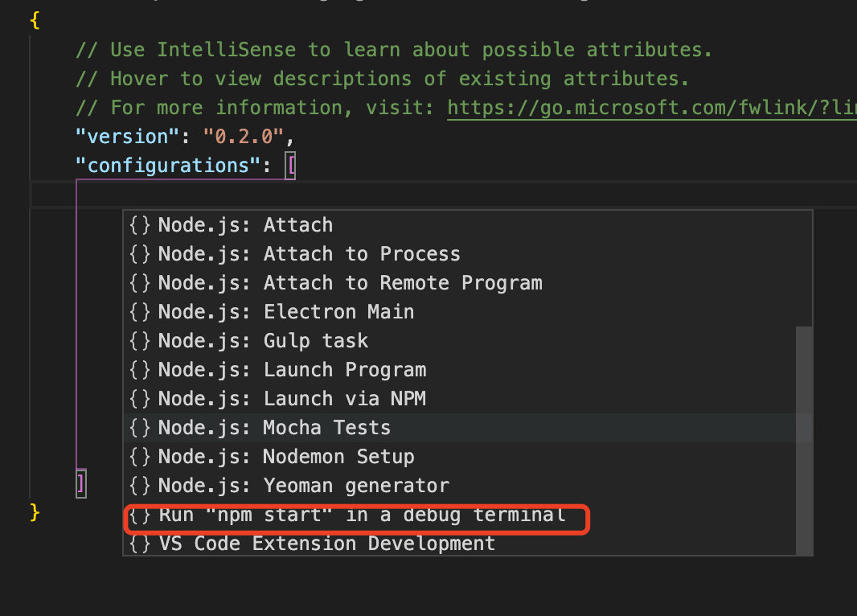The width and height of the screenshot is (857, 616).
Task: Select the Run npm start debug terminal snippet
Action: tap(354, 515)
